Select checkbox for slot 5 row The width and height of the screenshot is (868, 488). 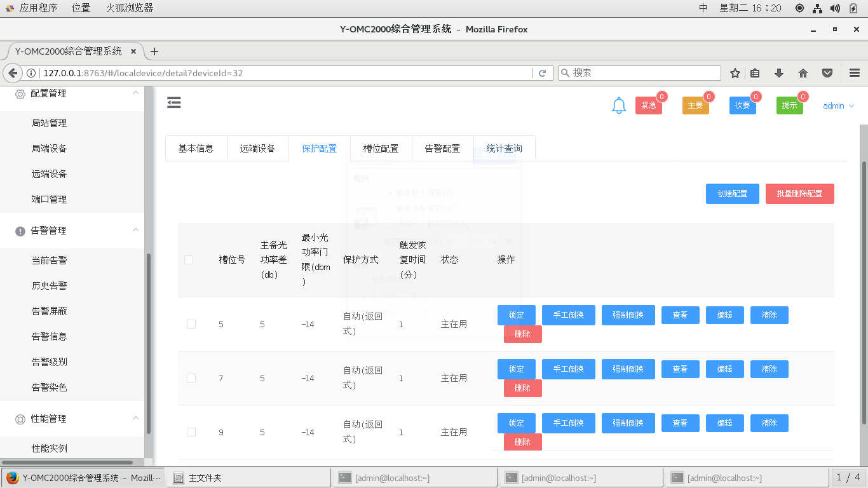pyautogui.click(x=191, y=324)
